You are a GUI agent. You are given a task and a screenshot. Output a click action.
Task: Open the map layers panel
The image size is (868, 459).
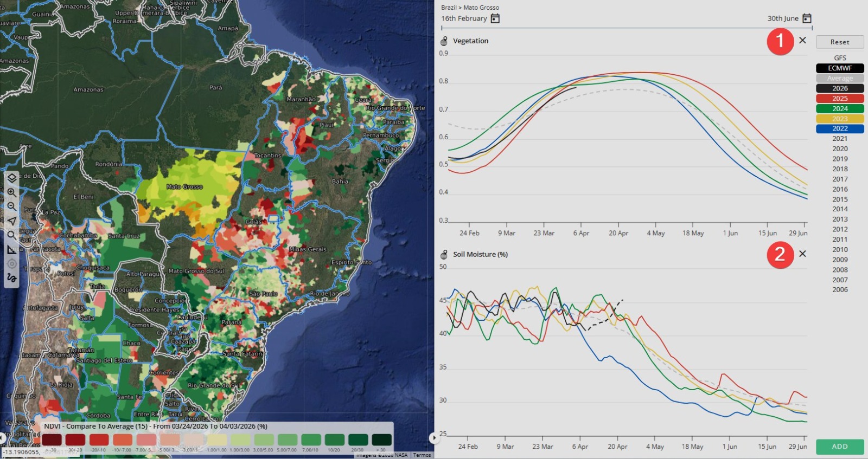point(12,178)
